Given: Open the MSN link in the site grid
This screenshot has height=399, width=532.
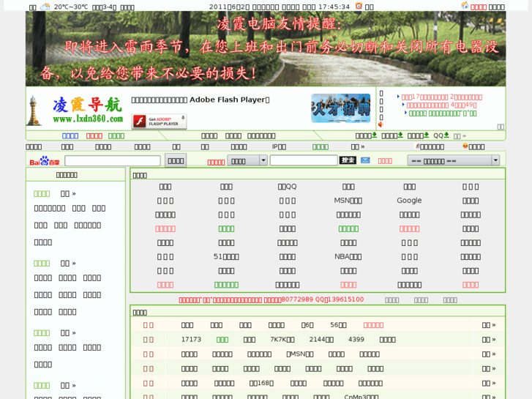Looking at the screenshot, I should click(348, 201).
